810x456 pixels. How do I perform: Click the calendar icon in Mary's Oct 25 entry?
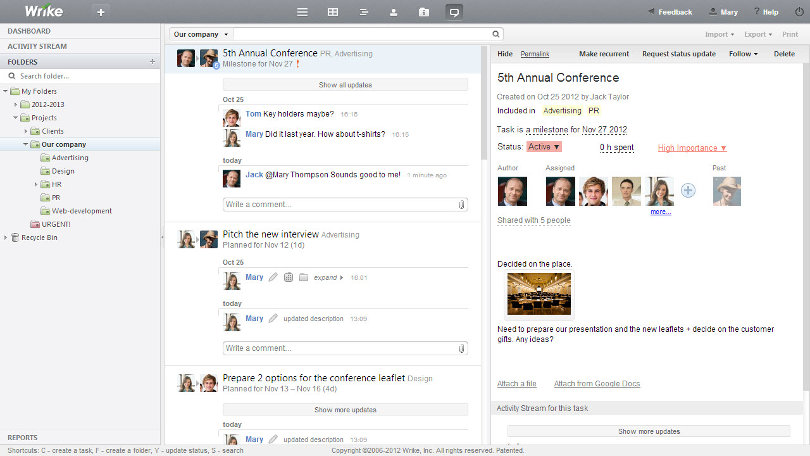click(288, 277)
